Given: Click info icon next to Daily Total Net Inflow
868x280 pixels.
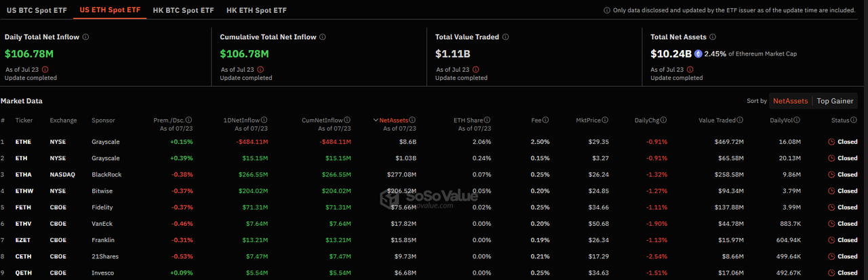Looking at the screenshot, I should pos(85,37).
